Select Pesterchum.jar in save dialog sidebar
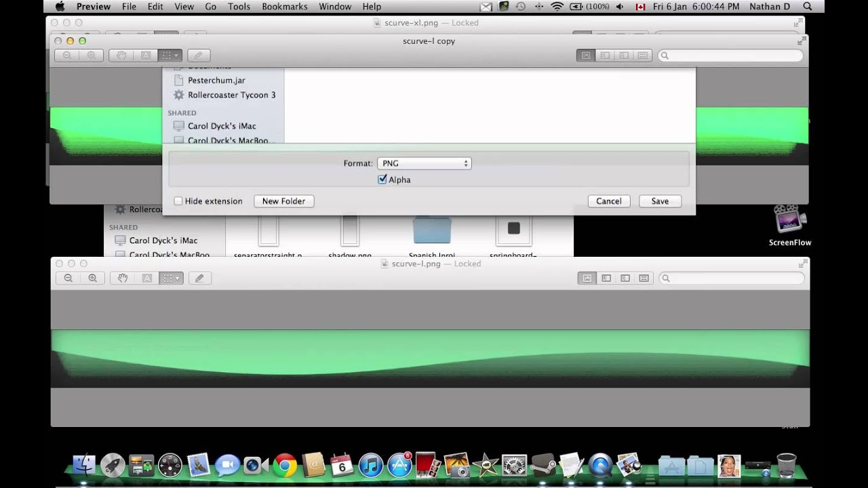This screenshot has height=488, width=868. (x=216, y=80)
